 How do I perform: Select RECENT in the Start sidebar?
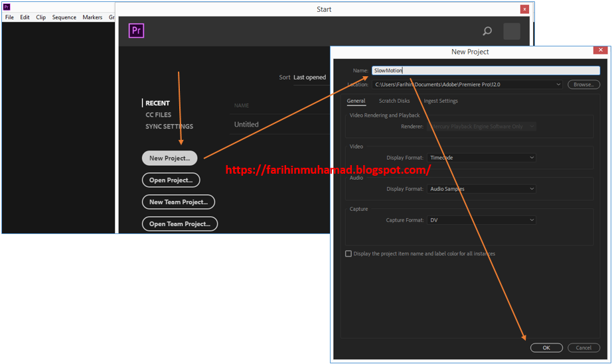point(157,103)
